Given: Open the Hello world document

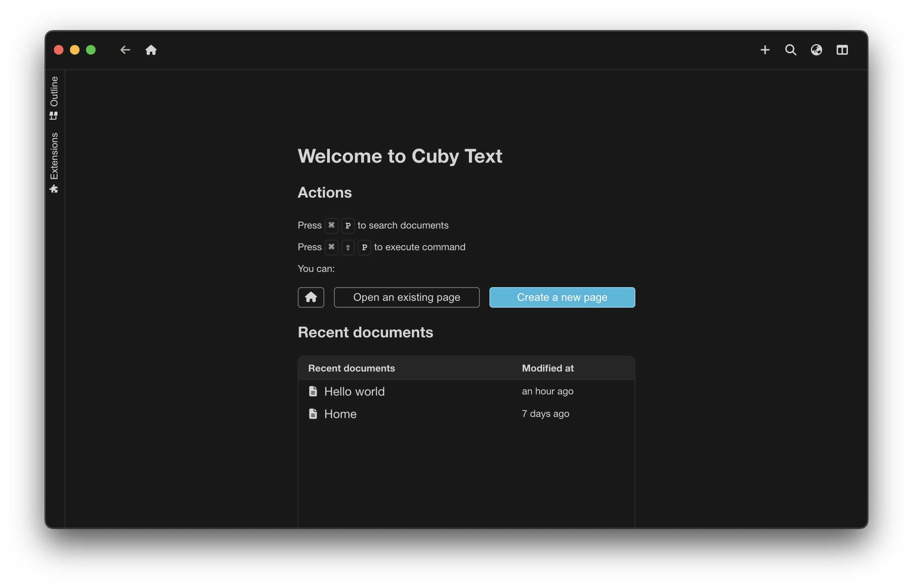Looking at the screenshot, I should coord(354,391).
